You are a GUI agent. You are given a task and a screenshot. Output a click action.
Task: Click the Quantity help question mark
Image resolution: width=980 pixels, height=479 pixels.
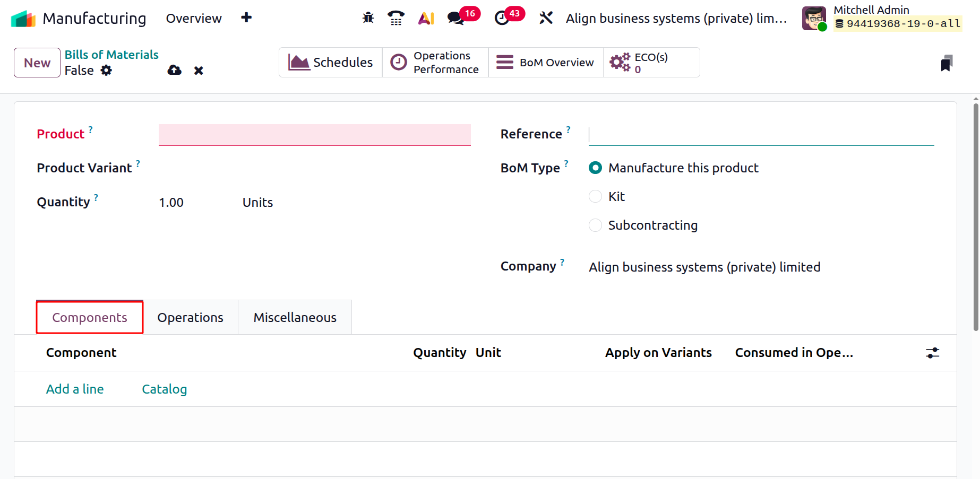point(96,197)
